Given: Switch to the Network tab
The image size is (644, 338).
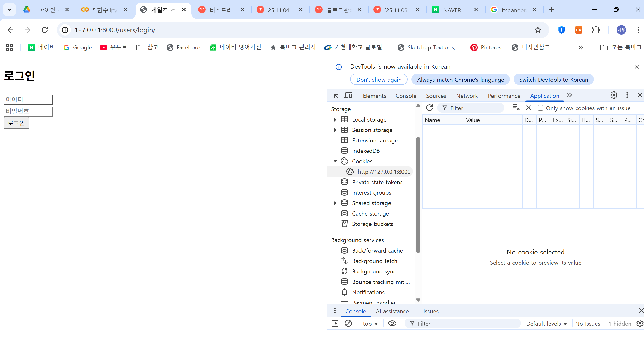Looking at the screenshot, I should 467,96.
